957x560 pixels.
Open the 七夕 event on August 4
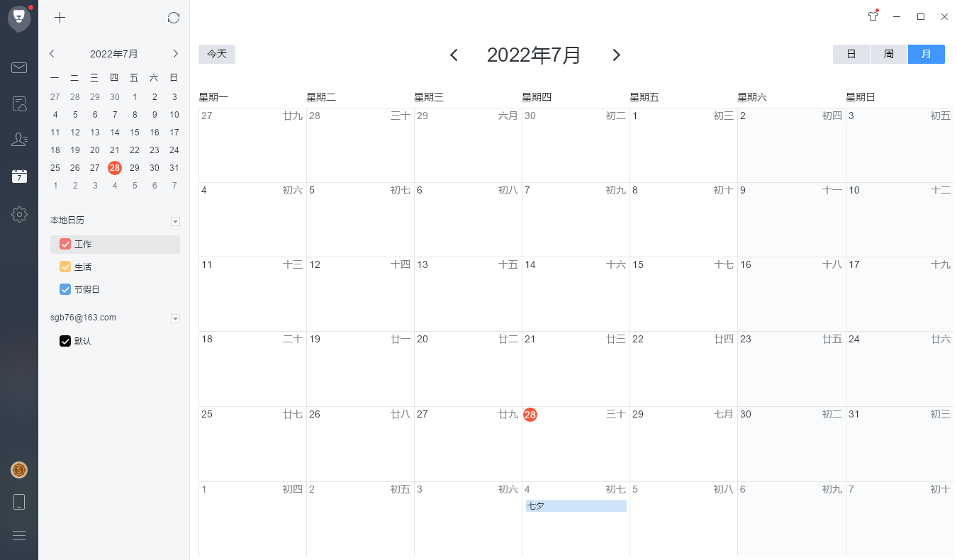pos(576,505)
